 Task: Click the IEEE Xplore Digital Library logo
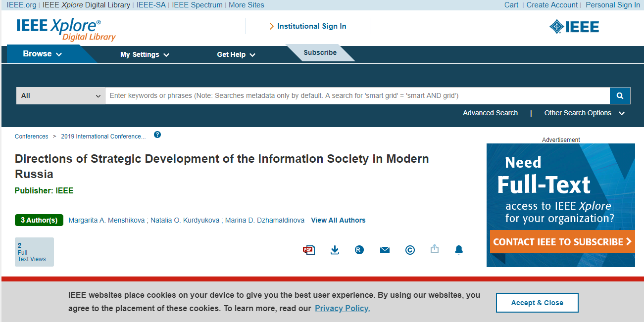[66, 30]
